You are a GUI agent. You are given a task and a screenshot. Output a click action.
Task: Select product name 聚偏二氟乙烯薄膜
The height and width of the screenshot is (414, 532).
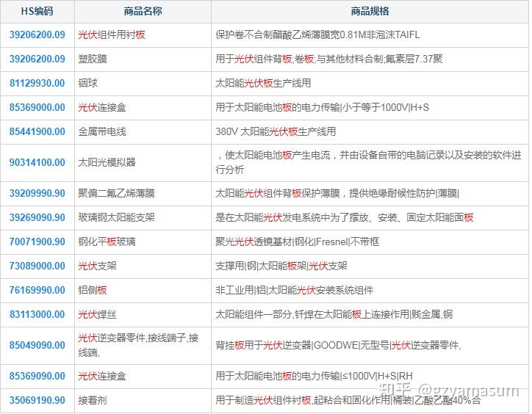click(x=116, y=193)
